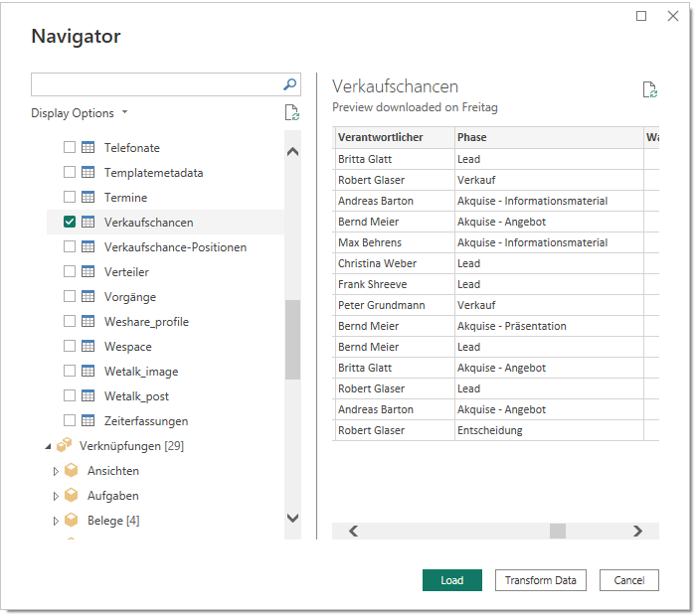699x616 pixels.
Task: Click the Load button
Action: [452, 580]
